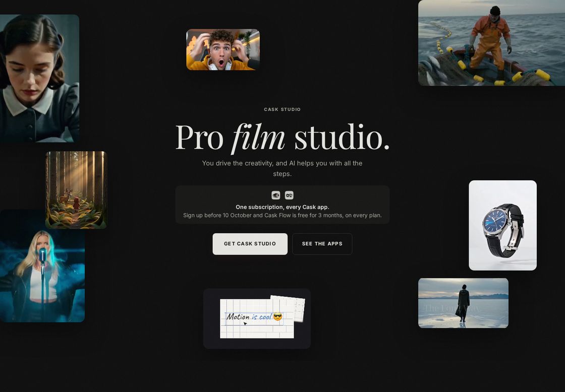
Task: Open See the Apps button
Action: click(x=322, y=244)
